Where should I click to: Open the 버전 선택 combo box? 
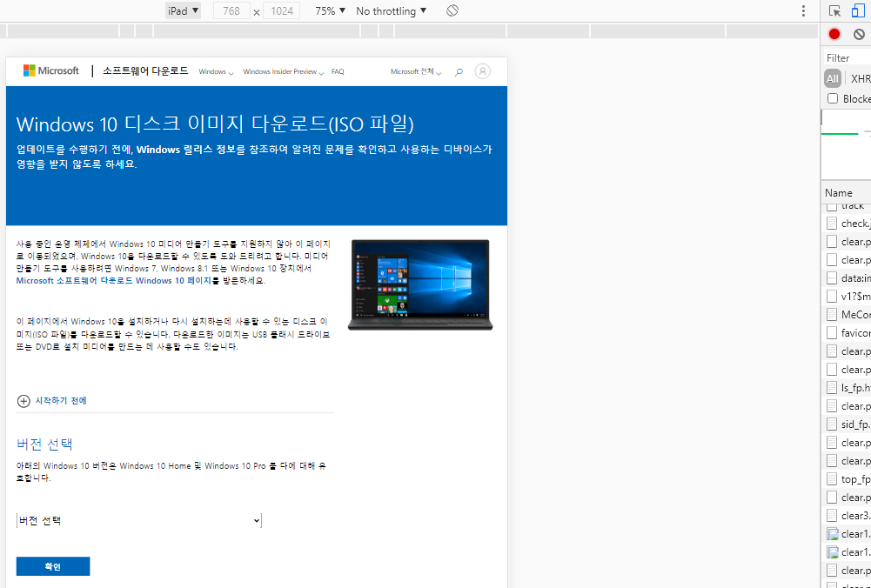click(139, 521)
